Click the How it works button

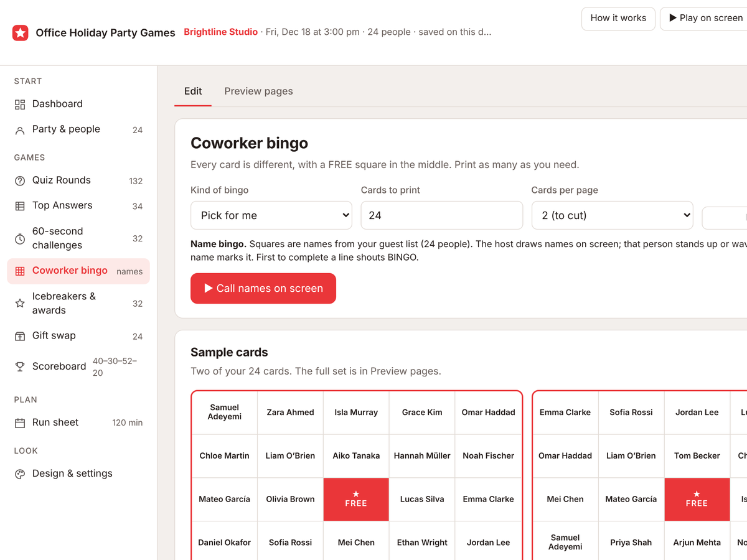coord(618,18)
